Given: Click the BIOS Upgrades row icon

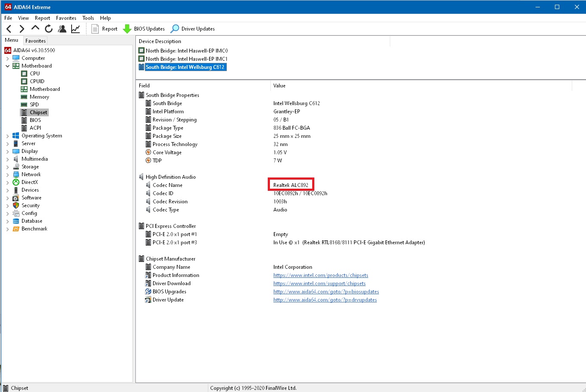Looking at the screenshot, I should pos(148,292).
